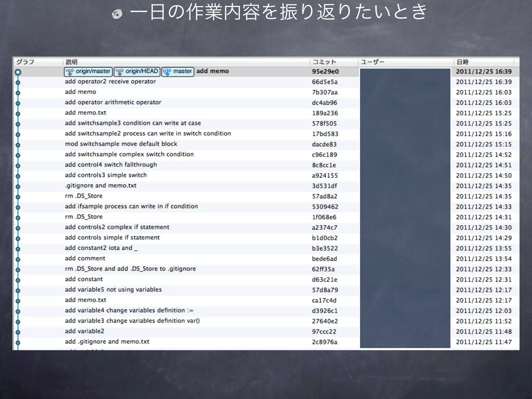Select the '.gitignore and memo.txt' commit row
The image size is (532, 399).
(x=101, y=185)
